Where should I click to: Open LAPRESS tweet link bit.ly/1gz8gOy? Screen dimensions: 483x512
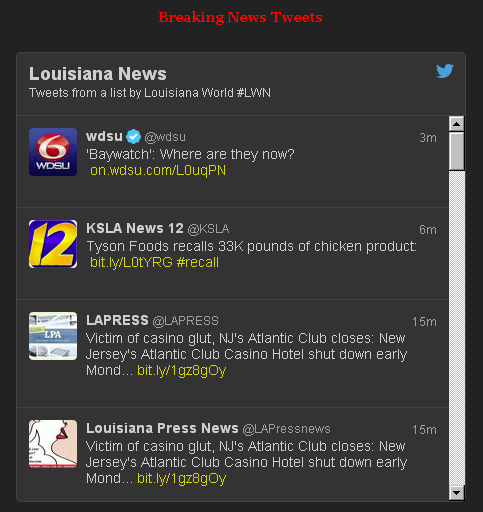coord(182,370)
